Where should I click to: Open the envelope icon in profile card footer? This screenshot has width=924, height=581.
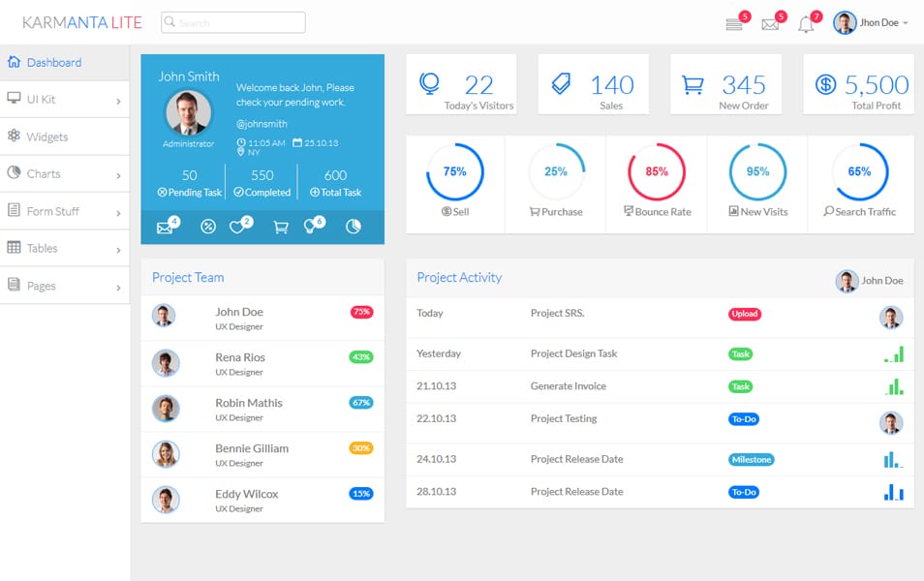click(x=165, y=228)
